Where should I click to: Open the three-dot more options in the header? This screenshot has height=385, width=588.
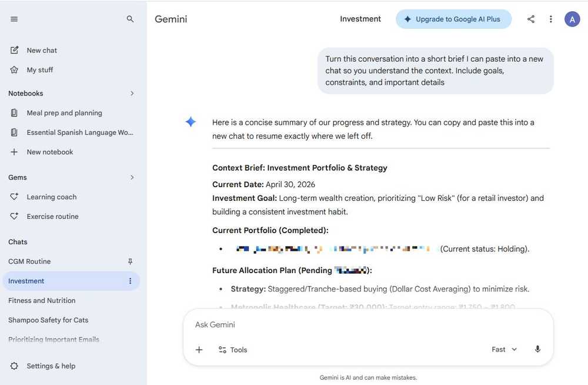(550, 19)
